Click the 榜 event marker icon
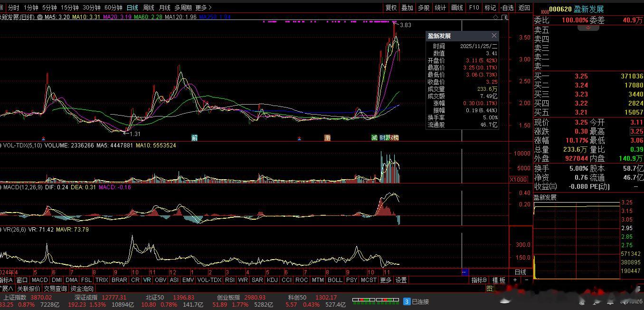 click(396, 138)
